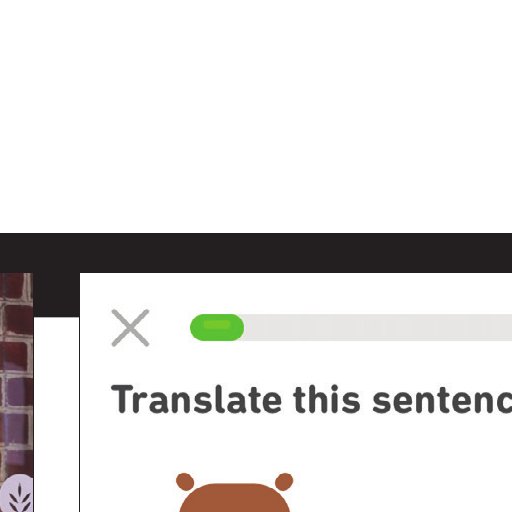Image resolution: width=512 pixels, height=512 pixels.
Task: Click the lavender plant leaf icon
Action: click(x=18, y=495)
